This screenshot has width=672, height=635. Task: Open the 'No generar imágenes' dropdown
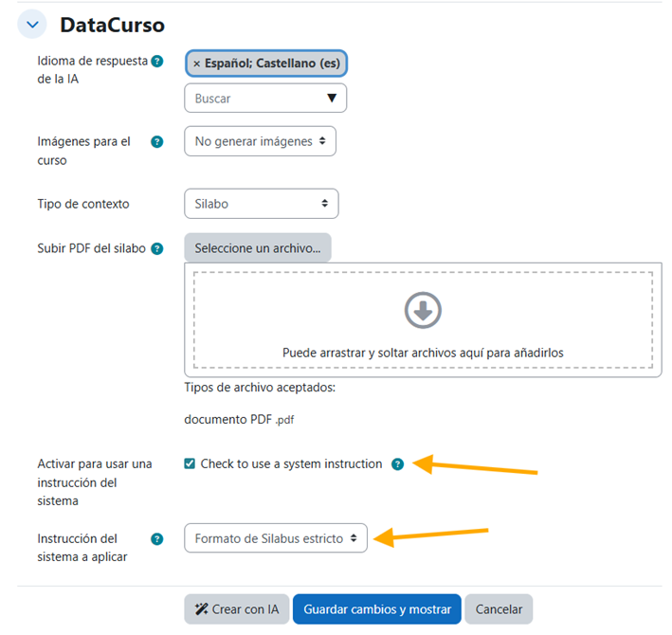point(260,141)
